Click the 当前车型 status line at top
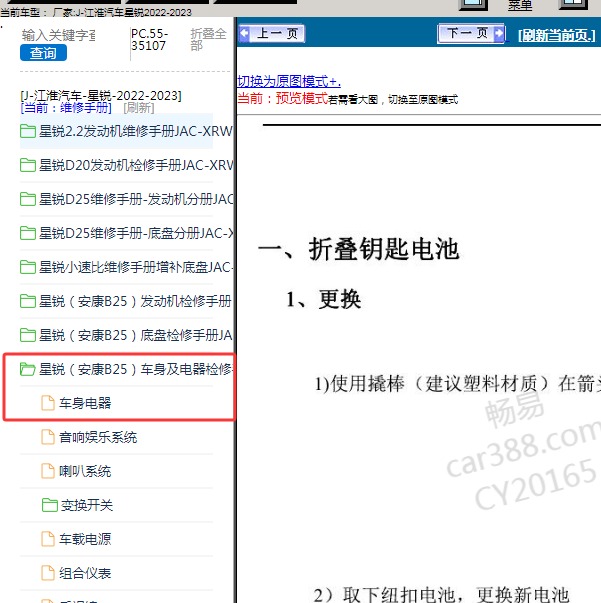This screenshot has width=601, height=603. tap(96, 13)
